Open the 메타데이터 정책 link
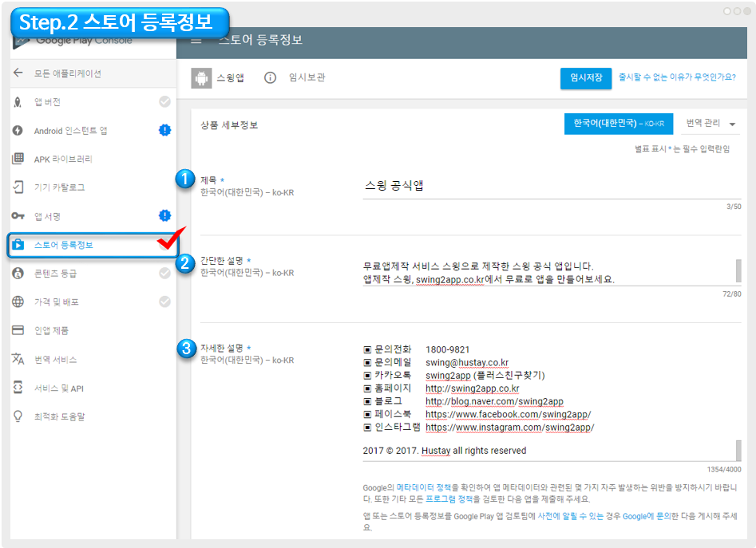 pyautogui.click(x=424, y=487)
